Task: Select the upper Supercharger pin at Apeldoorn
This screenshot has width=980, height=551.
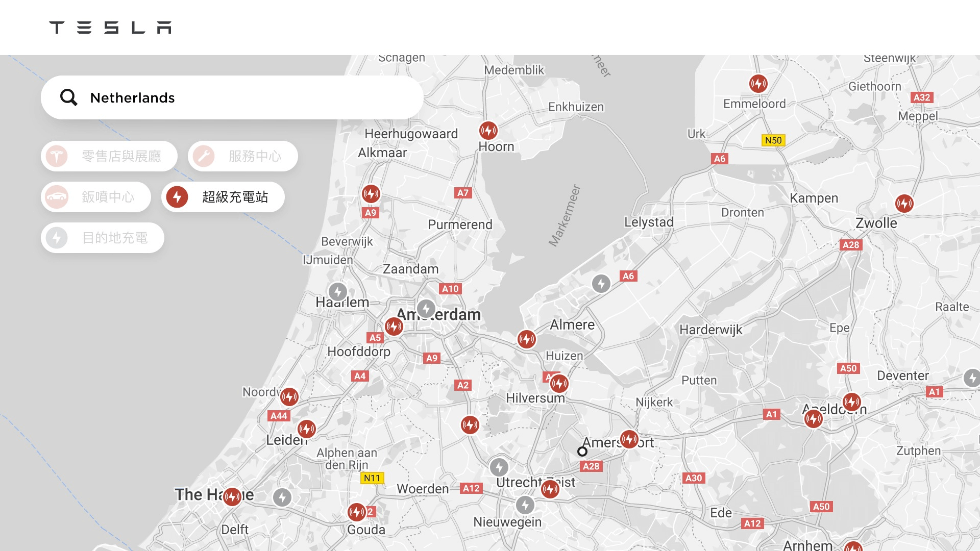Action: (852, 402)
